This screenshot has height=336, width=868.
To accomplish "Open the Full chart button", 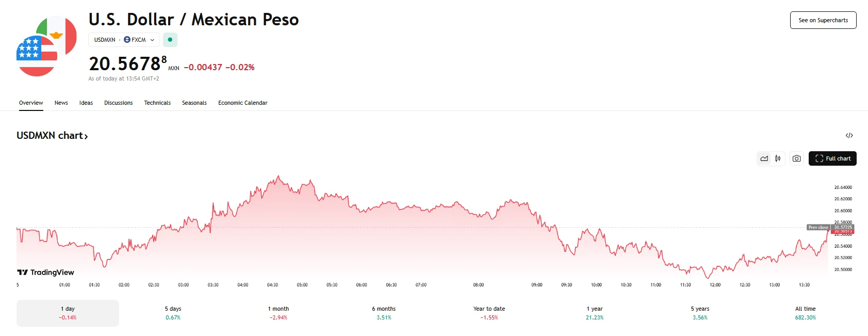I will point(832,158).
